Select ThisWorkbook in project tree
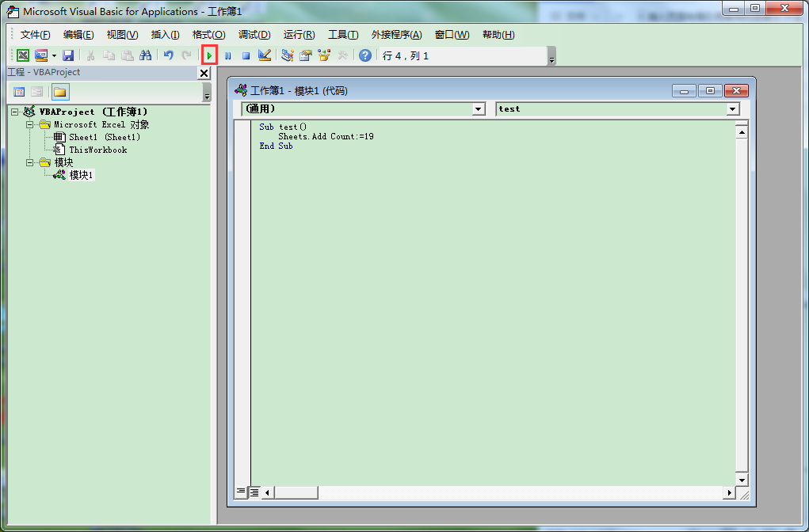809x532 pixels. click(98, 150)
